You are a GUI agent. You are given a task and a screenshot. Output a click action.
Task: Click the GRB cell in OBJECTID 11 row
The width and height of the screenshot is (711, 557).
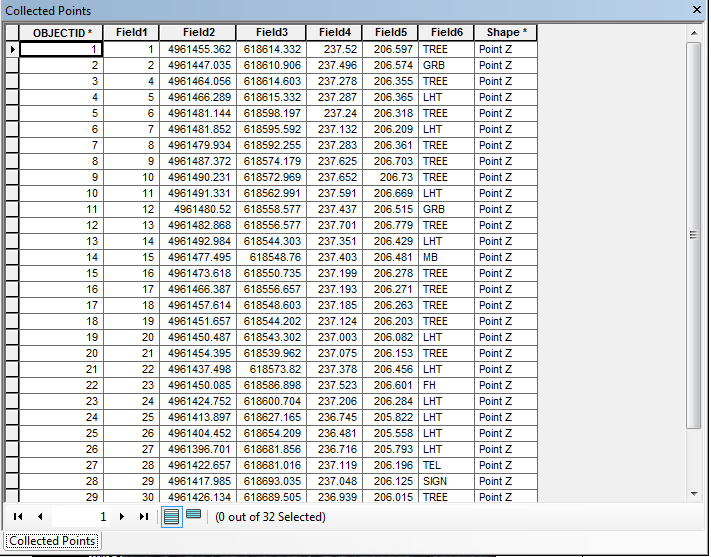(x=446, y=209)
